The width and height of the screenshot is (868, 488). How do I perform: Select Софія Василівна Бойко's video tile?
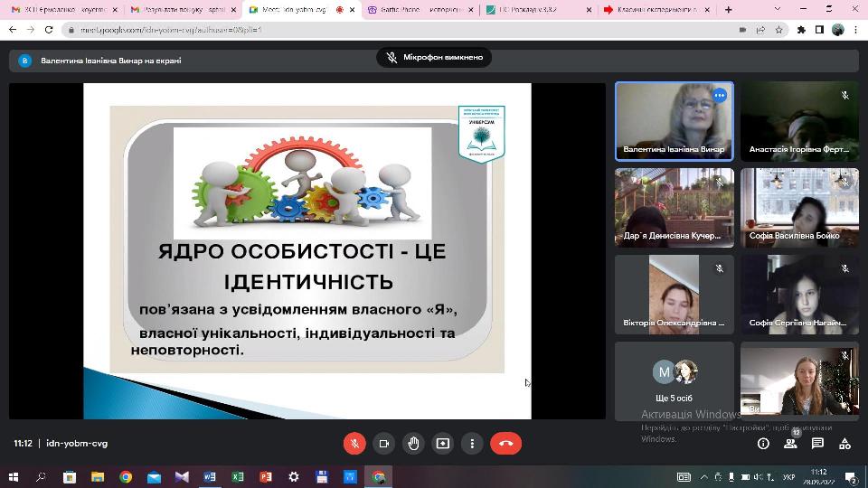799,207
